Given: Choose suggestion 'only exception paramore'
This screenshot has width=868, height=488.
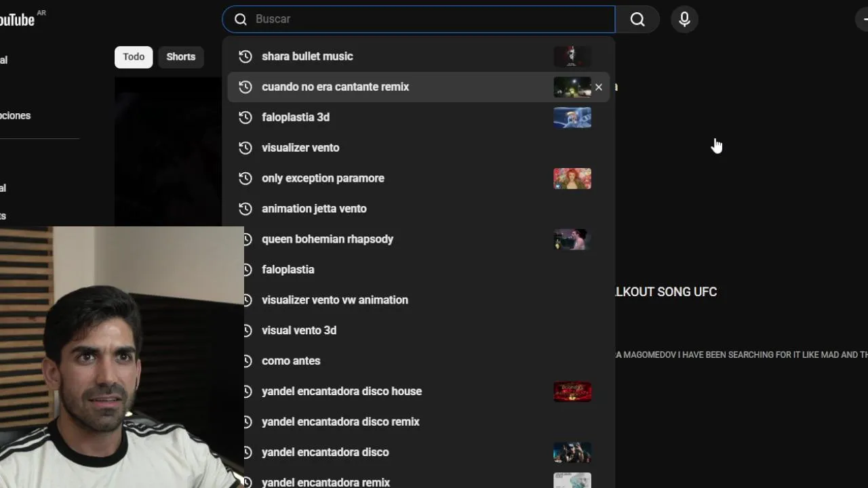Looking at the screenshot, I should pos(418,178).
